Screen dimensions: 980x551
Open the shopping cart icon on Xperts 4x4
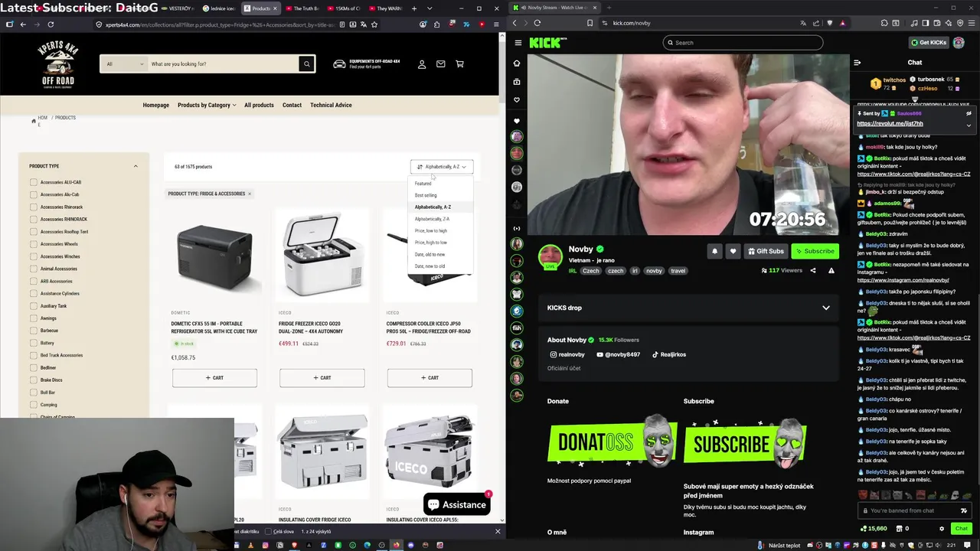tap(459, 64)
